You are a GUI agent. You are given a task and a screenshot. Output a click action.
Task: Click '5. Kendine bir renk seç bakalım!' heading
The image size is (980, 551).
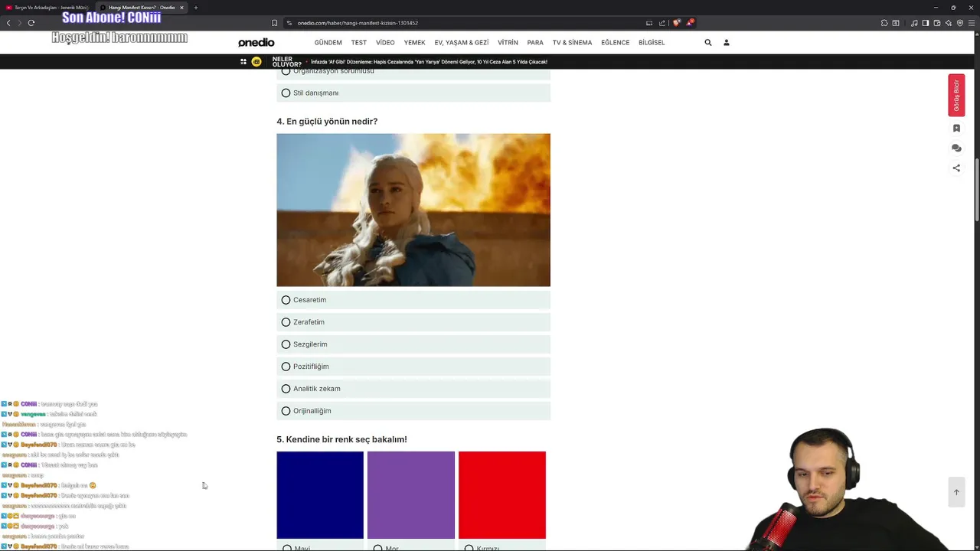tap(341, 439)
